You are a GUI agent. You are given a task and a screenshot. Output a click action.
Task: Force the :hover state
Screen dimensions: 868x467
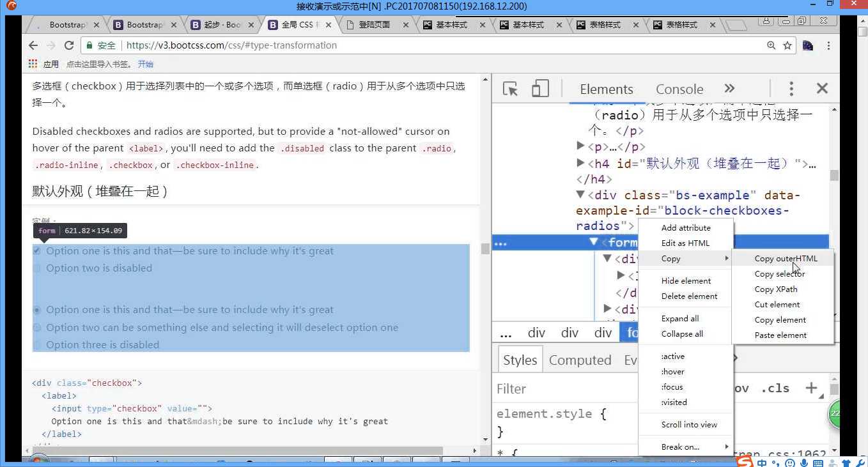(672, 371)
